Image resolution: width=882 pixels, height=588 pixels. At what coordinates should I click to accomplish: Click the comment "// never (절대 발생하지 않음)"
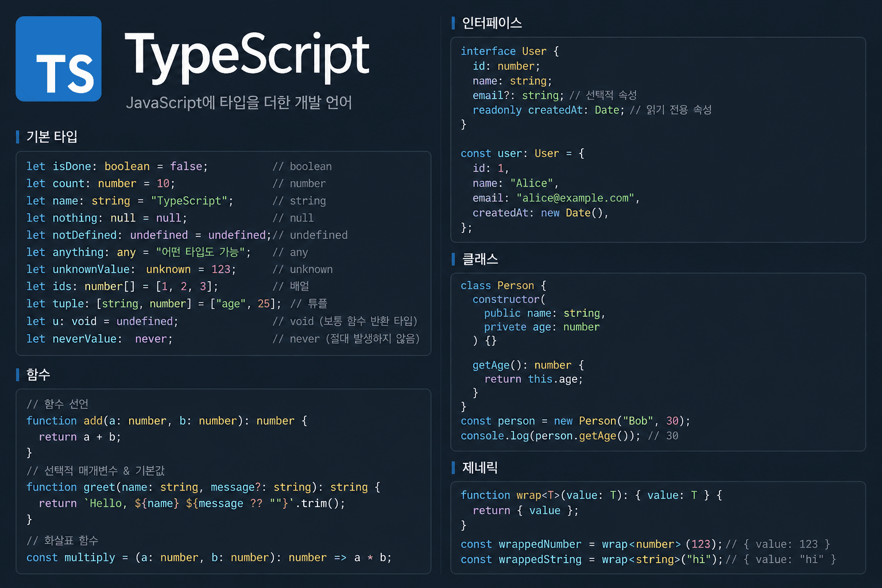(x=346, y=339)
